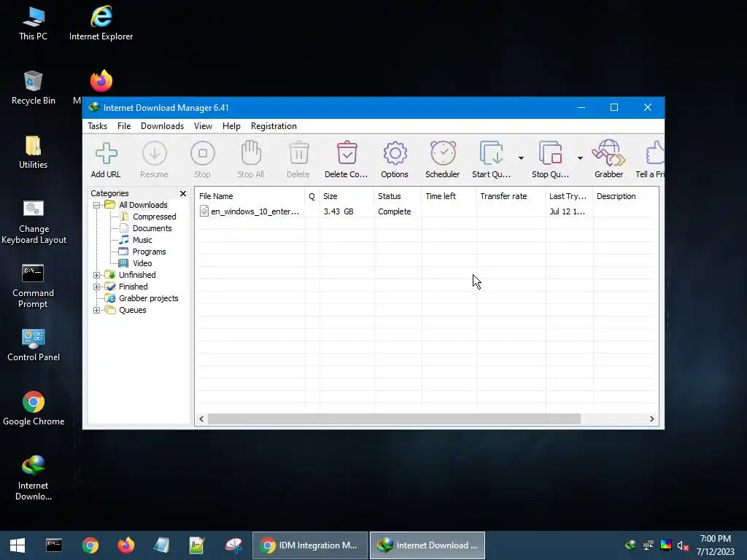The image size is (747, 560).
Task: Click the 3.43 GB size cell
Action: pyautogui.click(x=338, y=211)
